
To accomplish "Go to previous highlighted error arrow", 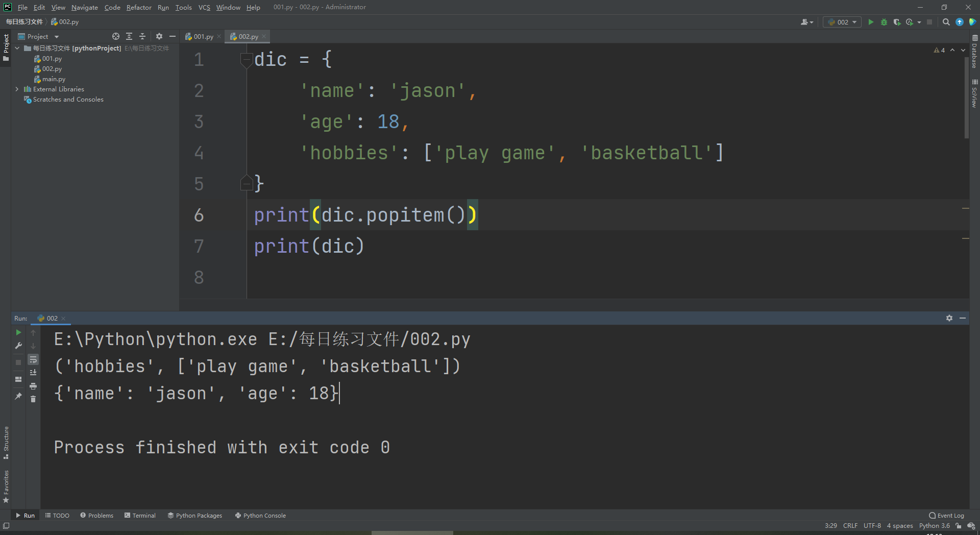I will click(952, 50).
